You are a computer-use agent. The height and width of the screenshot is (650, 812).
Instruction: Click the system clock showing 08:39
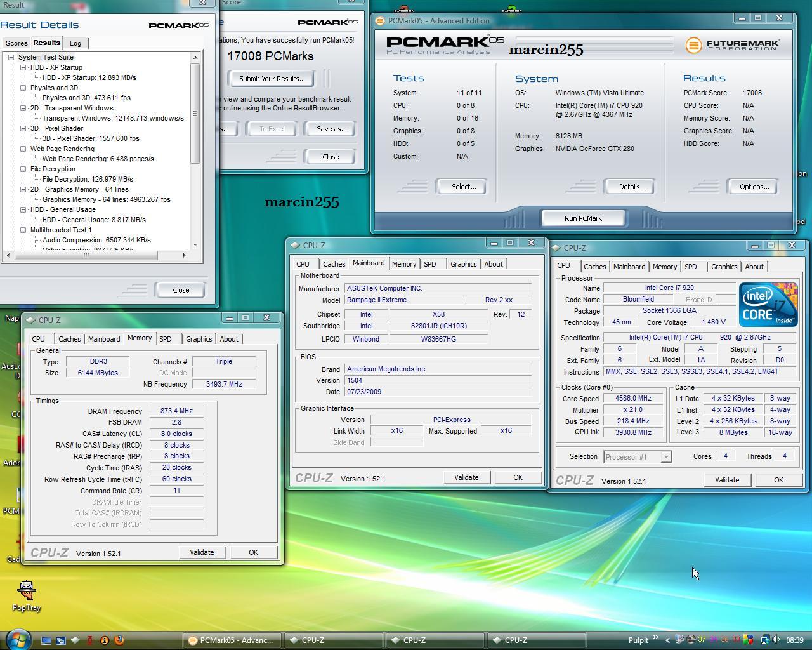click(x=795, y=640)
